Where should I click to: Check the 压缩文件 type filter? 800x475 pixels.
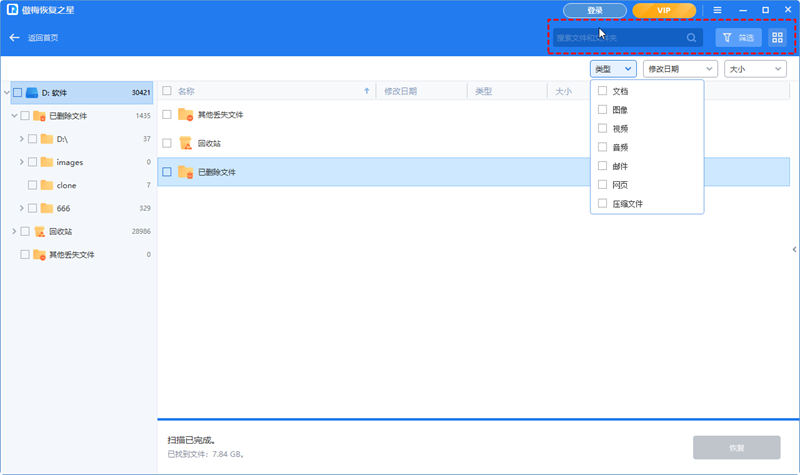pyautogui.click(x=603, y=204)
